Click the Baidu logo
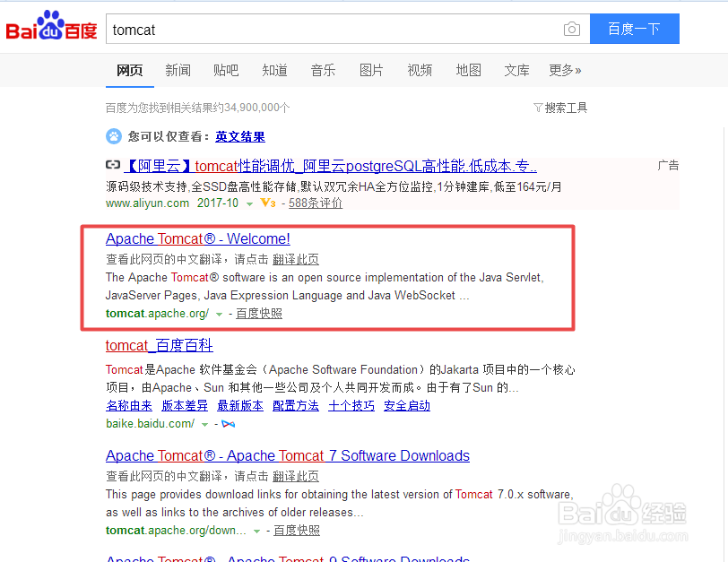The height and width of the screenshot is (562, 728). coord(49,24)
